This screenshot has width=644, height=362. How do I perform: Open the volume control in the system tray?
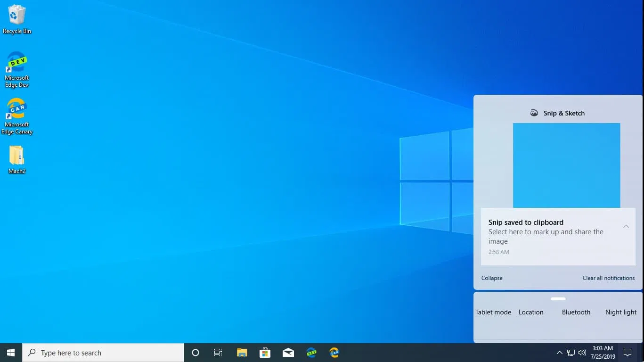click(582, 352)
